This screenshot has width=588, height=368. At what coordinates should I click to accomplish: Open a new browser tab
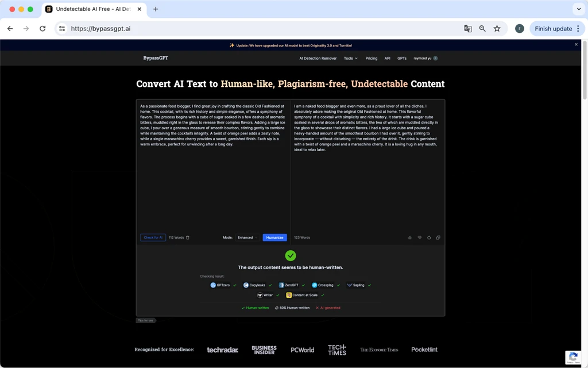[x=156, y=9]
